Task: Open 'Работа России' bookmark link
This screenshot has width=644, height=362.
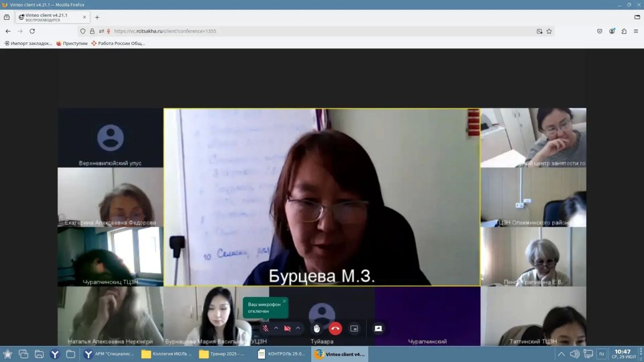Action: point(118,43)
